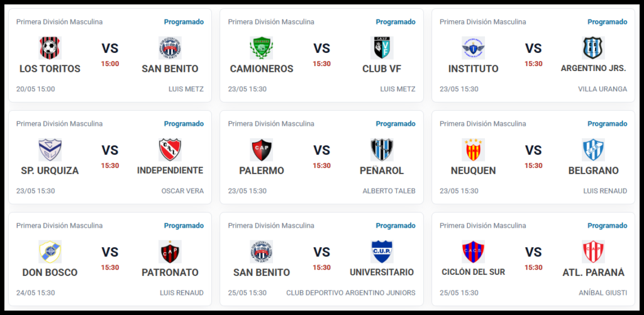The image size is (644, 315).
Task: Open the Club VF lion crest
Action: point(382,48)
